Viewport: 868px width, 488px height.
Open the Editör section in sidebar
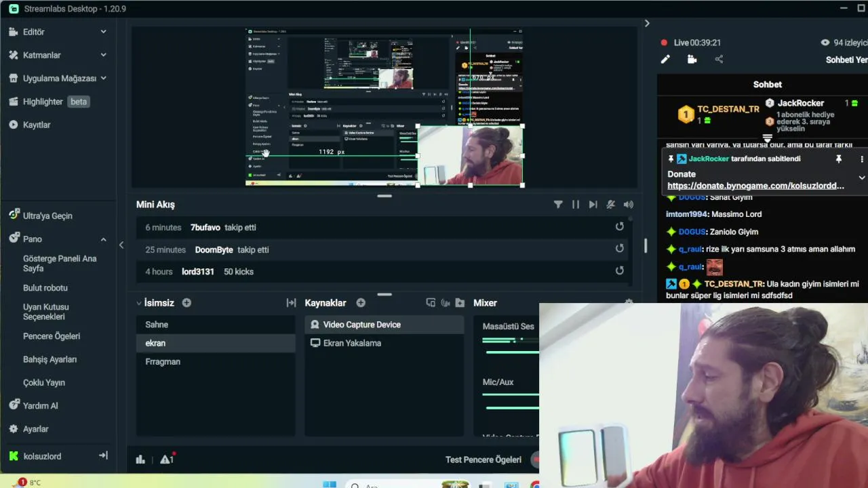pos(34,32)
